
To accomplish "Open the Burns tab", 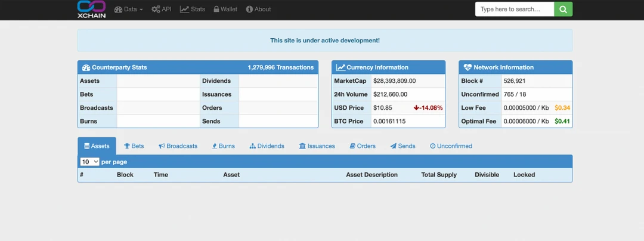I will coord(223,146).
